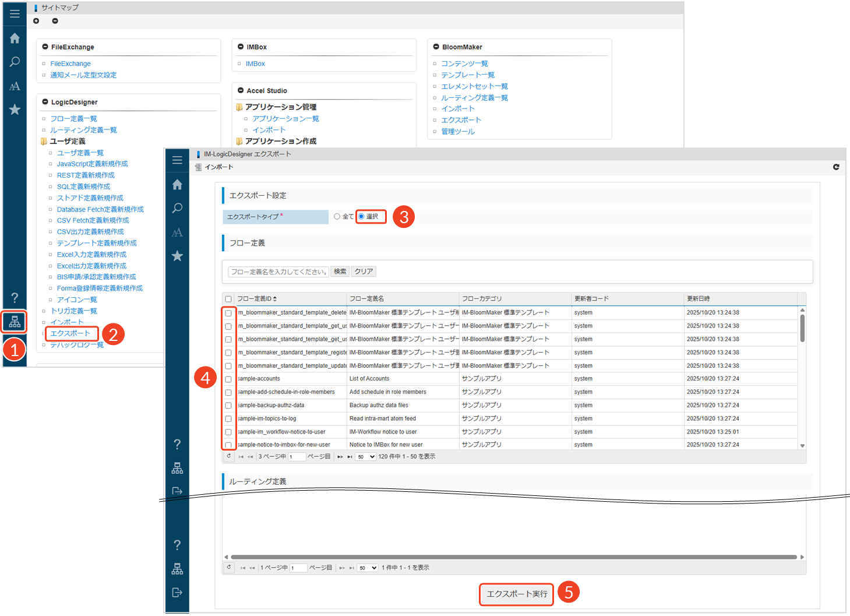Click the sitemap icon in left sidebar
Screen dimensions: 850x616
pyautogui.click(x=15, y=322)
